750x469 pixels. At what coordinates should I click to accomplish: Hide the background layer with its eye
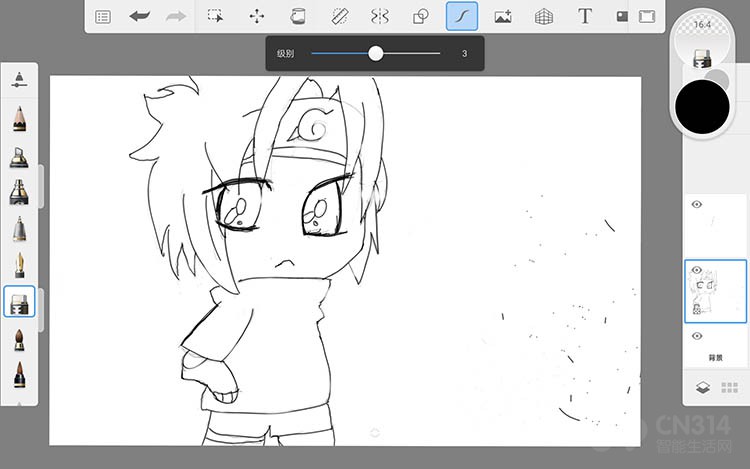coord(697,336)
